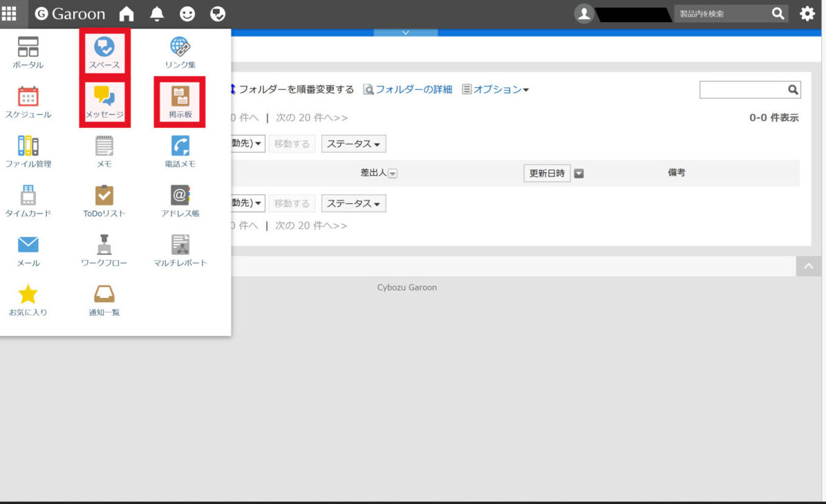Collapse the top blue chevron panel
This screenshot has height=504, width=826.
click(406, 30)
